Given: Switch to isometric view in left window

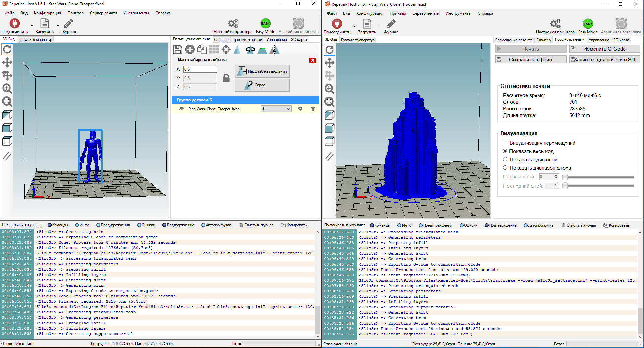Looking at the screenshot, I should [x=7, y=115].
